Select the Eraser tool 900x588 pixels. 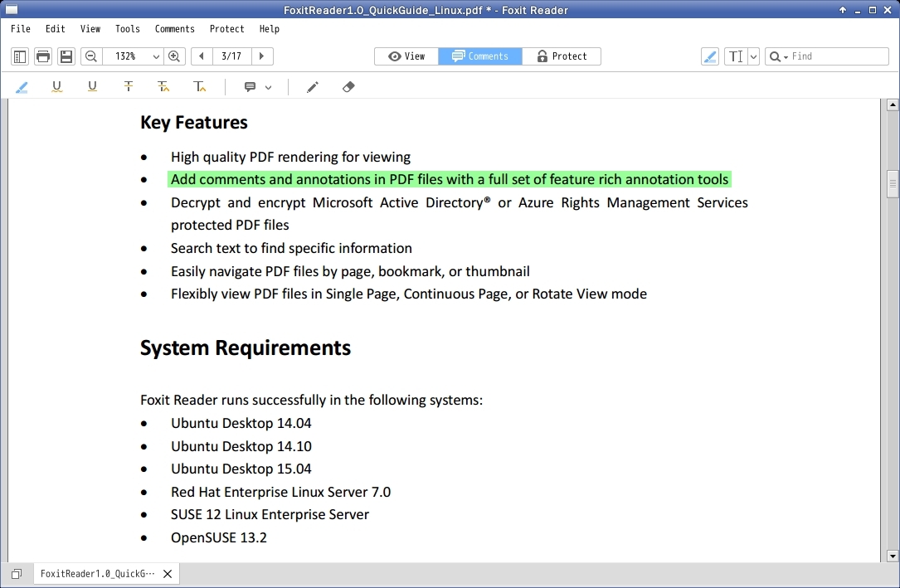(x=348, y=87)
